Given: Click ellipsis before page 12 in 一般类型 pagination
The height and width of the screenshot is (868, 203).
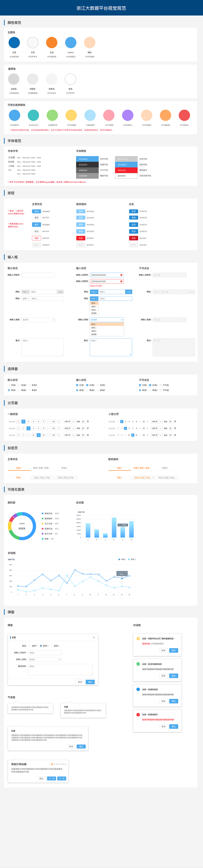Looking at the screenshot, I should (28, 435).
